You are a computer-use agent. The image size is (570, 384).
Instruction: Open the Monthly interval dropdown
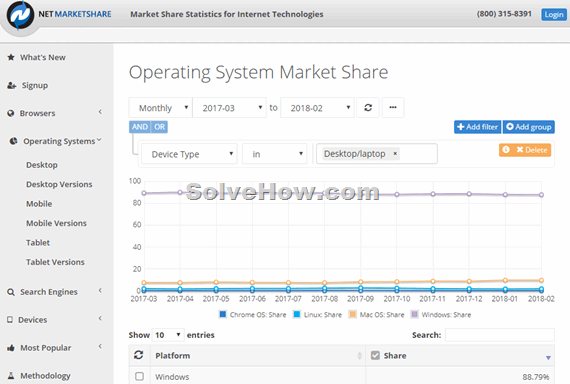[161, 108]
